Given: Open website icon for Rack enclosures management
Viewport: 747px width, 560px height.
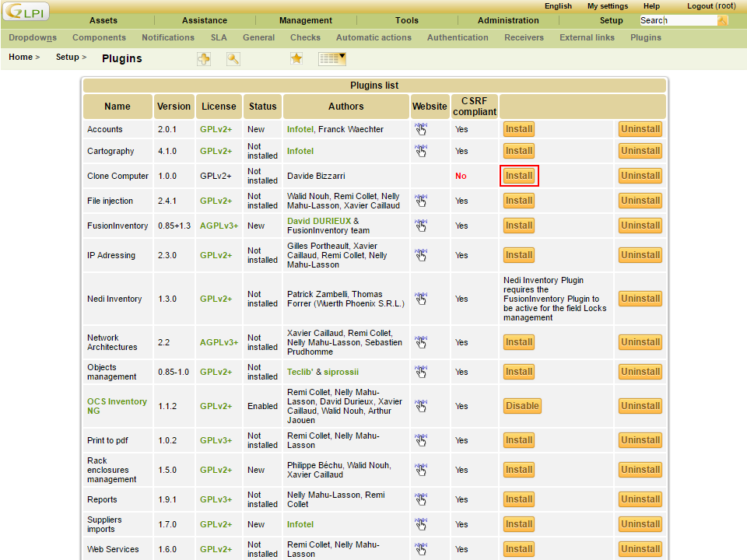Looking at the screenshot, I should coord(421,470).
